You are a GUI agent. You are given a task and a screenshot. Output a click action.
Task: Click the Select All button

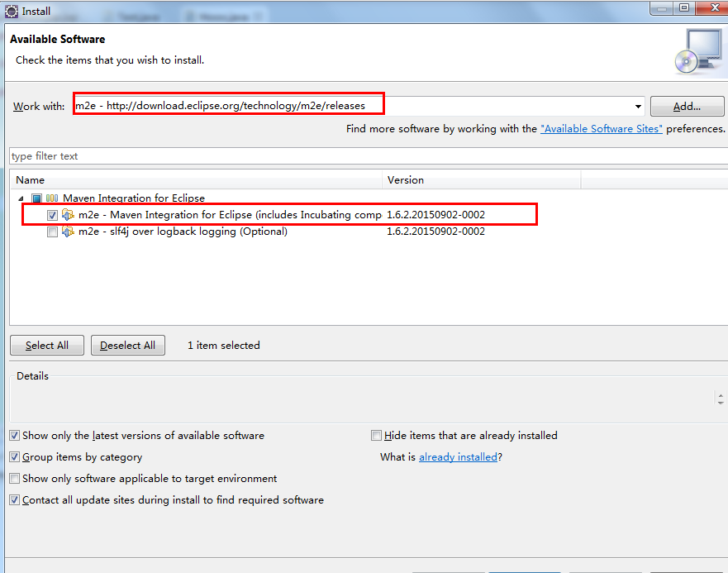pos(47,346)
